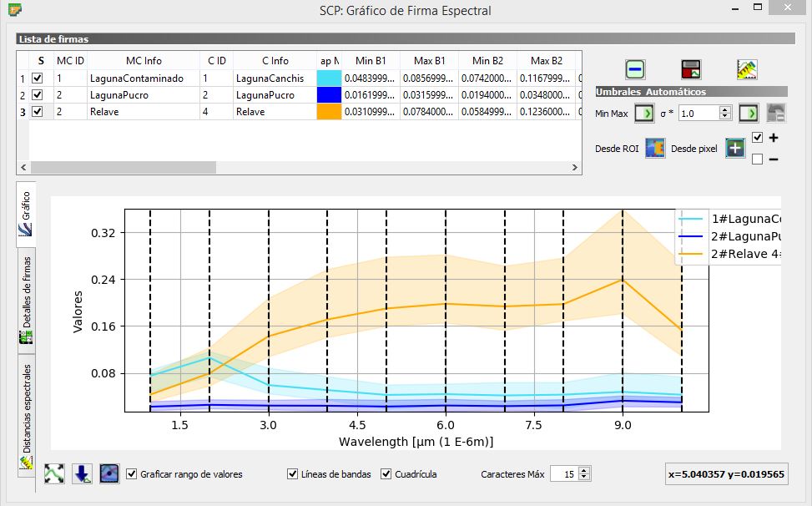Decrease sigma value with down arrow

[725, 117]
